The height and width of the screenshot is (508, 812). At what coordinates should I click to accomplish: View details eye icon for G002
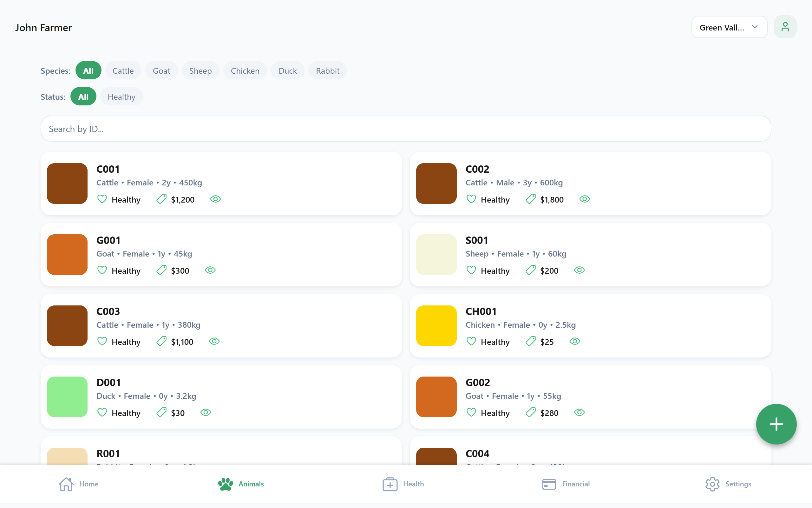coord(579,412)
